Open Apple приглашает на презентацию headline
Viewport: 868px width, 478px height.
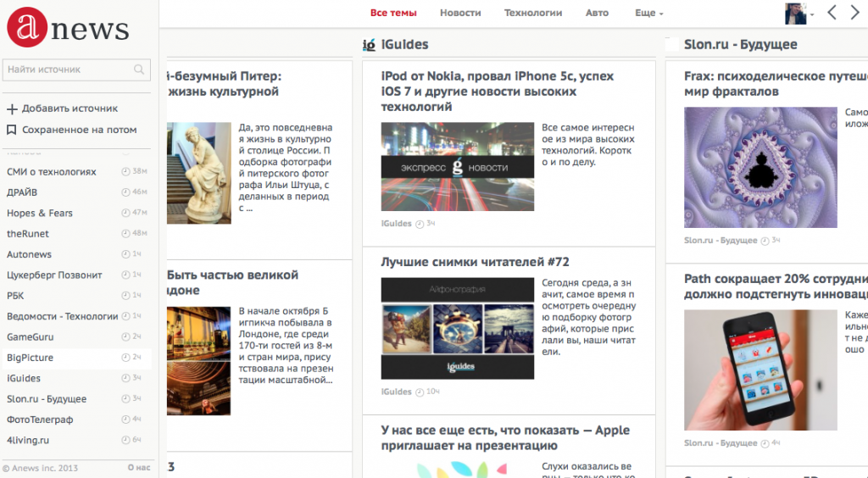pos(505,437)
